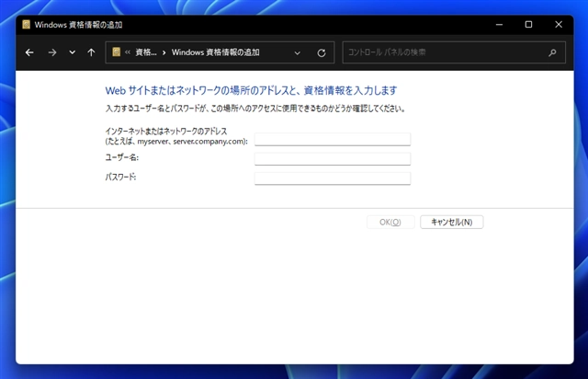This screenshot has height=379, width=588.
Task: Click title bar window icon
Action: 26,25
